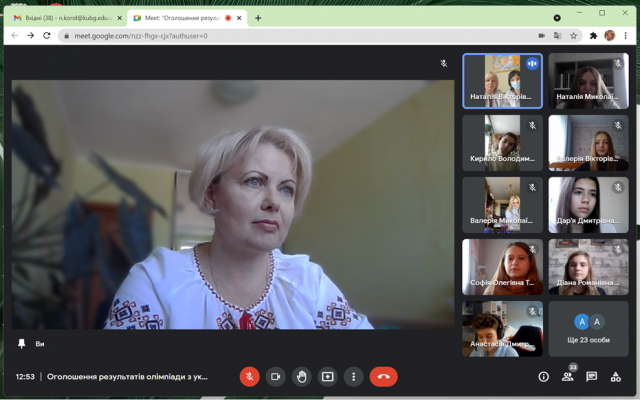This screenshot has height=400, width=640.
Task: Show the participants list icon
Action: click(x=567, y=377)
